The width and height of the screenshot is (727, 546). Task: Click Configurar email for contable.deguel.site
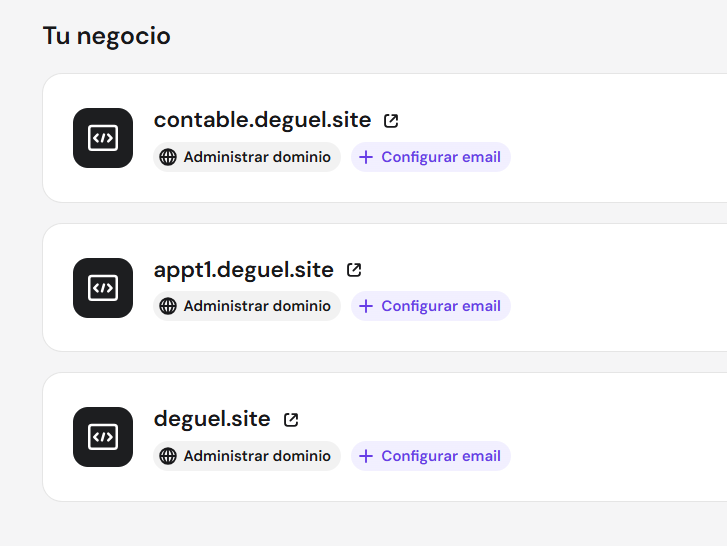tap(440, 157)
